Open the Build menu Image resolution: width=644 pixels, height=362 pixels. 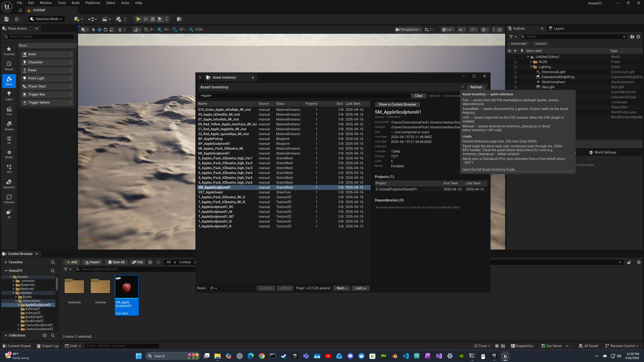pos(75,3)
